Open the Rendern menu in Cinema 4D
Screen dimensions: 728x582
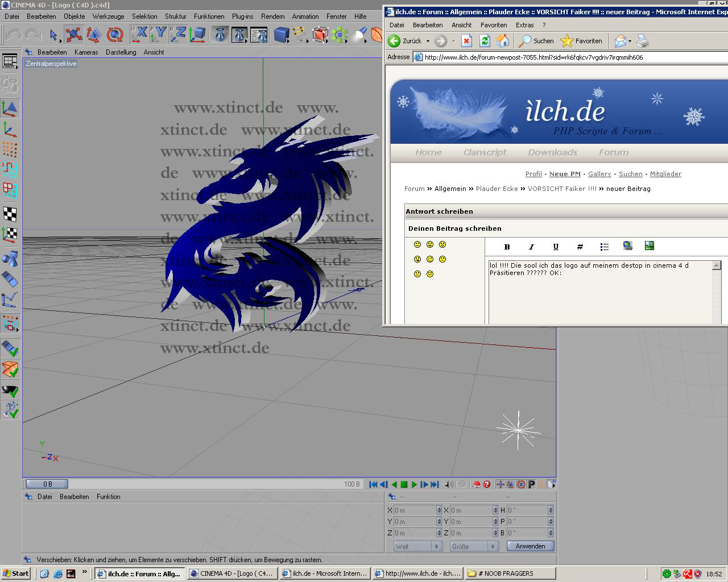273,16
